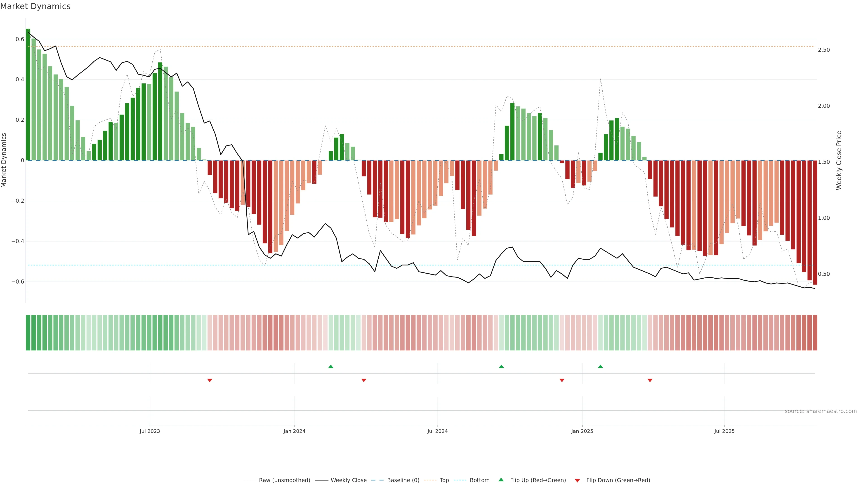The width and height of the screenshot is (868, 488).
Task: Click the Weekly Close Price axis title
Action: [x=839, y=160]
